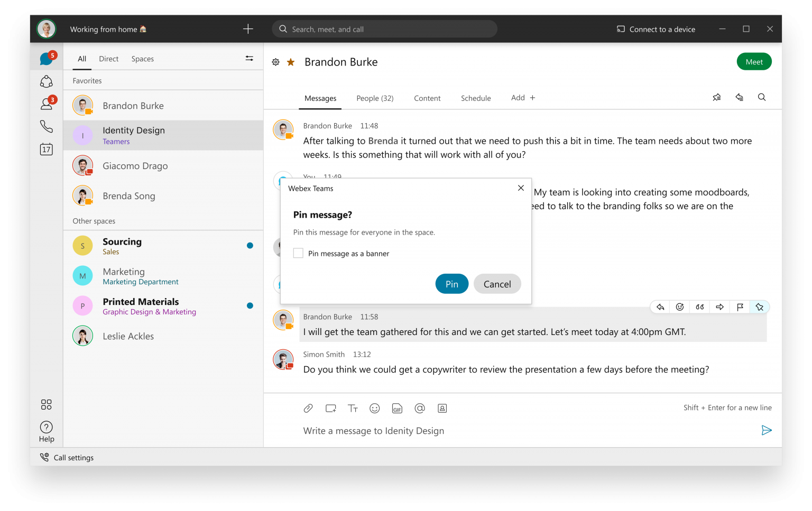Expand search within the conversation
The width and height of the screenshot is (812, 511).
(x=762, y=97)
